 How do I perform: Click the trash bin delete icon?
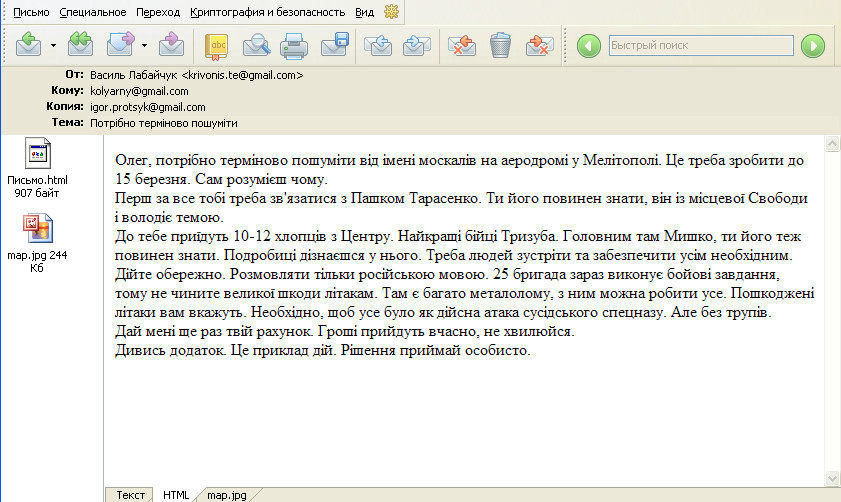(x=500, y=45)
